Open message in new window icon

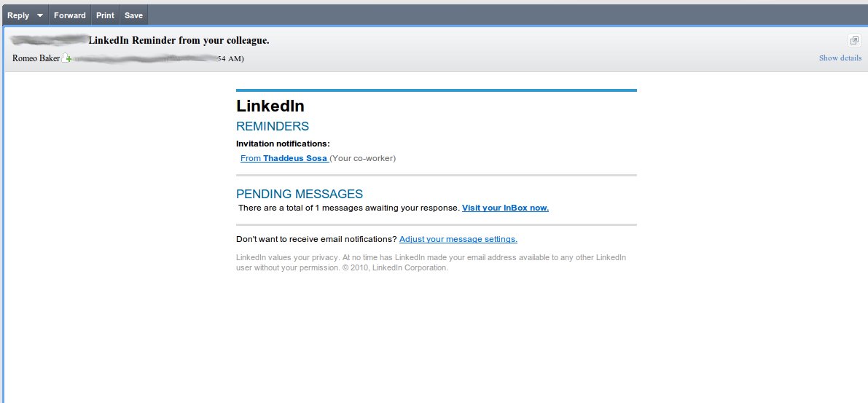click(x=854, y=40)
